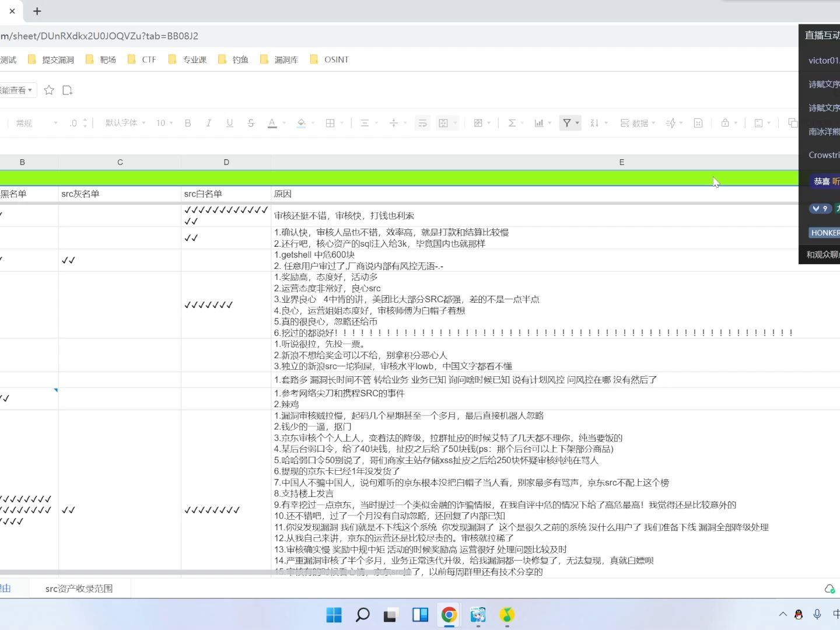Viewport: 840px width, 630px height.
Task: Open the OSINT bookmark folder
Action: (x=330, y=60)
